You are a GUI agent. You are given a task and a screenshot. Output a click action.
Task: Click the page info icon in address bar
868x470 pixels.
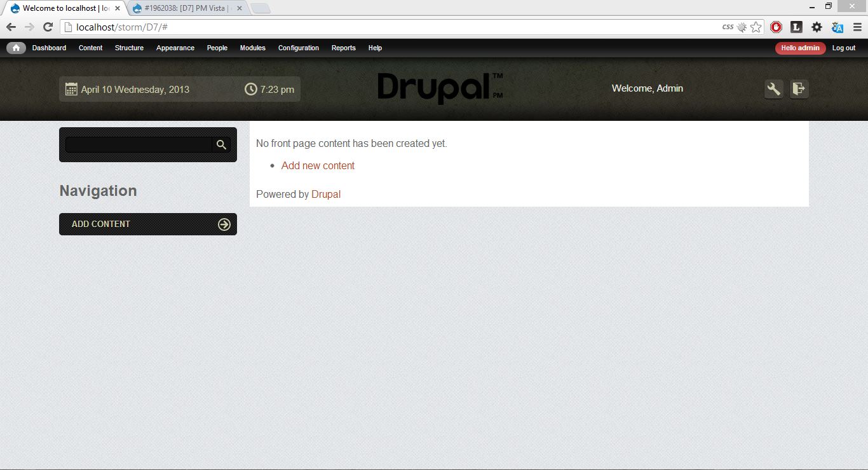click(x=68, y=27)
